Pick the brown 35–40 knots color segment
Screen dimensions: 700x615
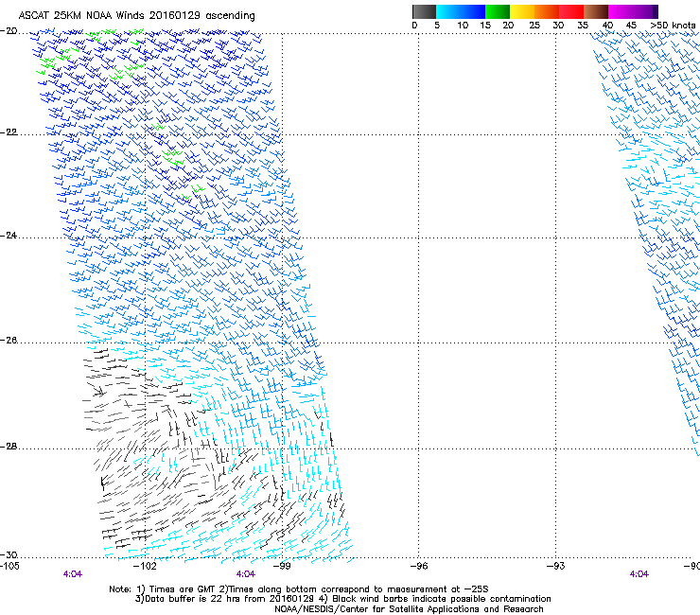596,11
